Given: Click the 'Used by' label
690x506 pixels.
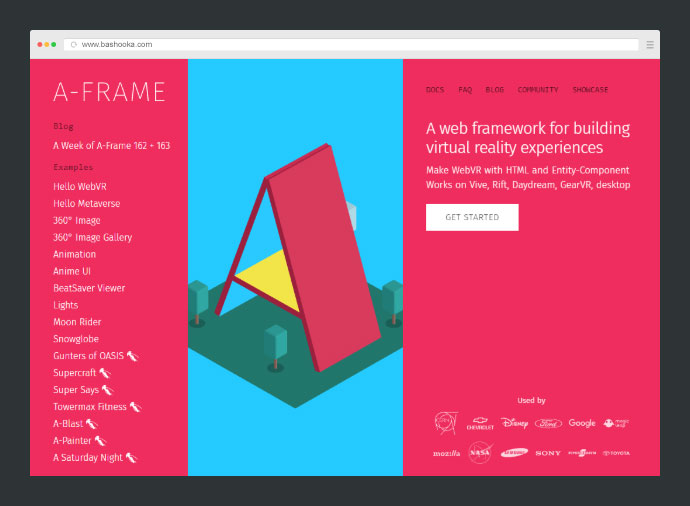Looking at the screenshot, I should tap(531, 400).
